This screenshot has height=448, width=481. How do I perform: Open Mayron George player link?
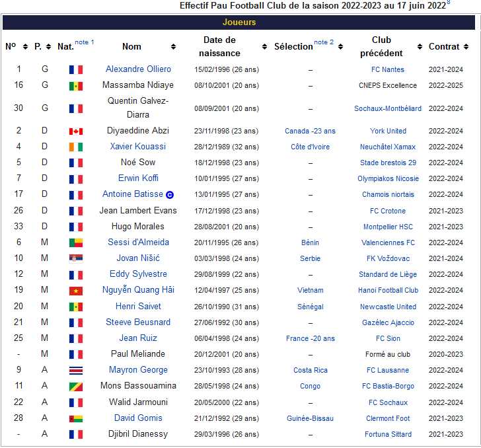coord(138,370)
